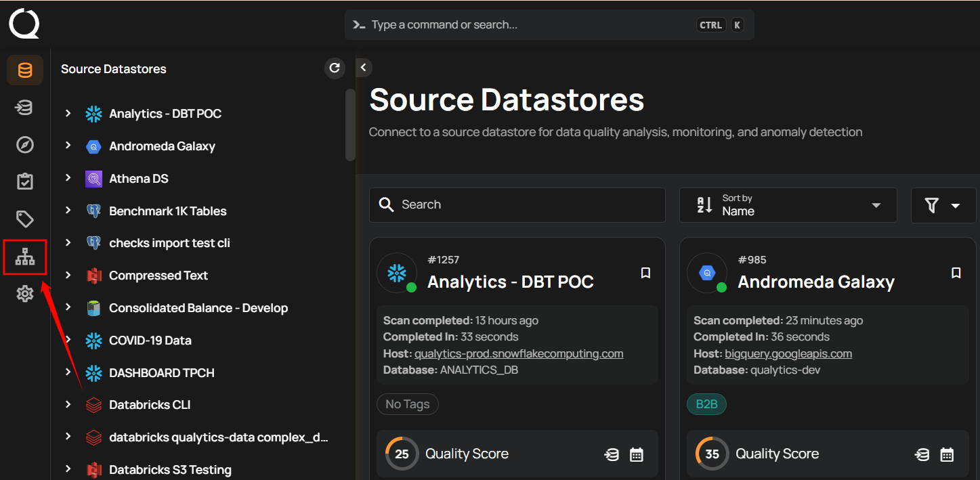Screen dimensions: 980x480
Task: Bookmark the Analytics - DBT POC datastore
Action: (x=645, y=272)
